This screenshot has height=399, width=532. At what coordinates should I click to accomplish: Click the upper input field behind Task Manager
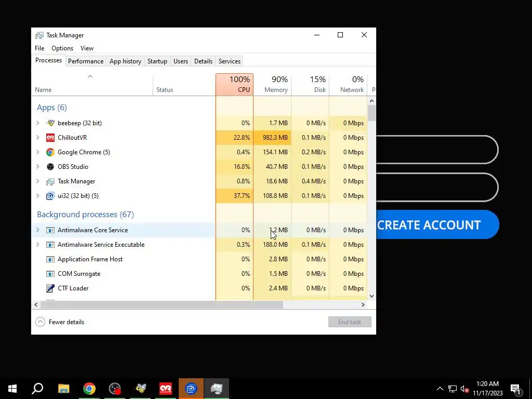point(437,150)
